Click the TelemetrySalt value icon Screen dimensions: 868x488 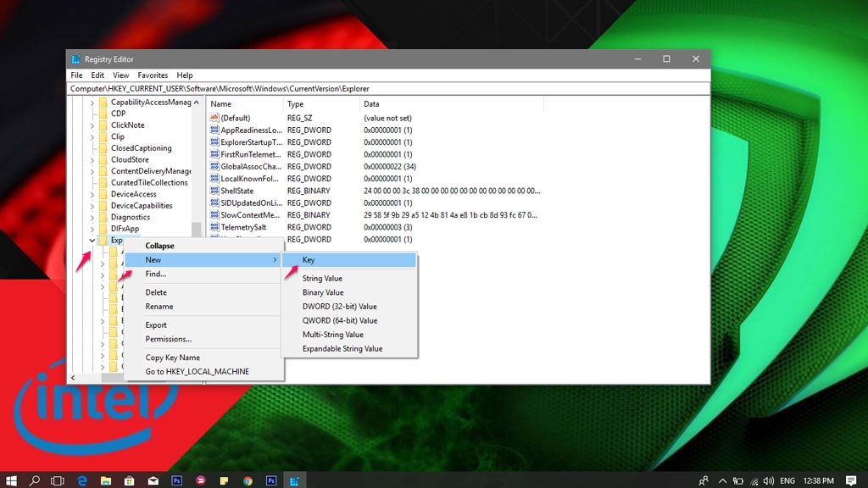click(214, 227)
